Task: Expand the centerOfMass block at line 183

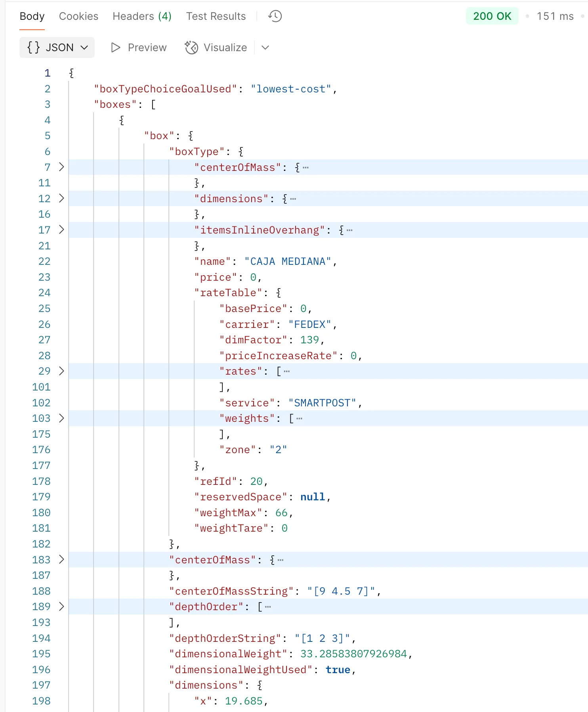Action: click(x=61, y=559)
